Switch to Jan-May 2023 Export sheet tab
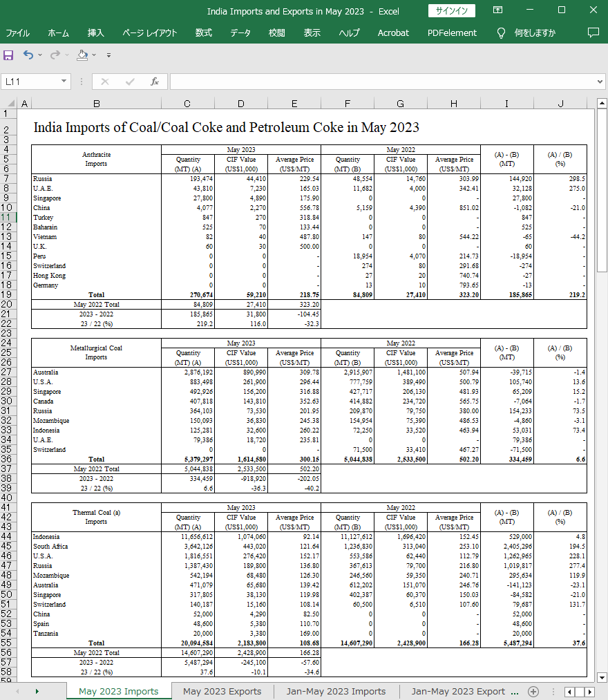The height and width of the screenshot is (700, 608). (x=459, y=692)
